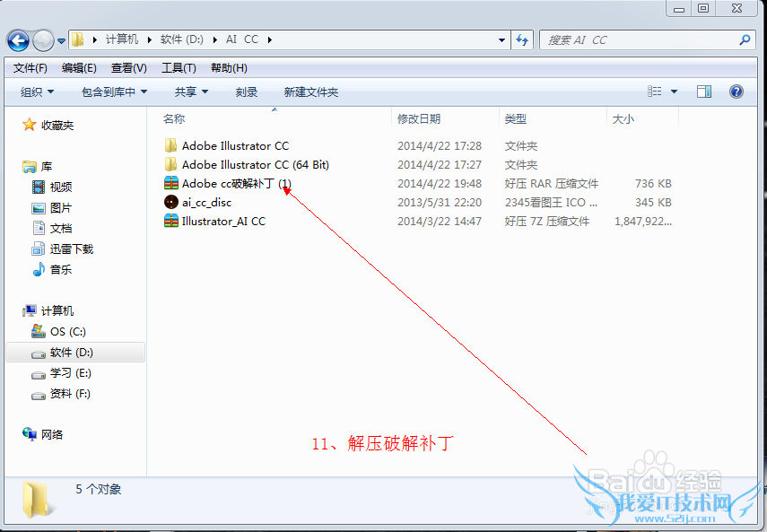The image size is (767, 532).
Task: Click the 刻录 toolbar button
Action: pyautogui.click(x=247, y=92)
